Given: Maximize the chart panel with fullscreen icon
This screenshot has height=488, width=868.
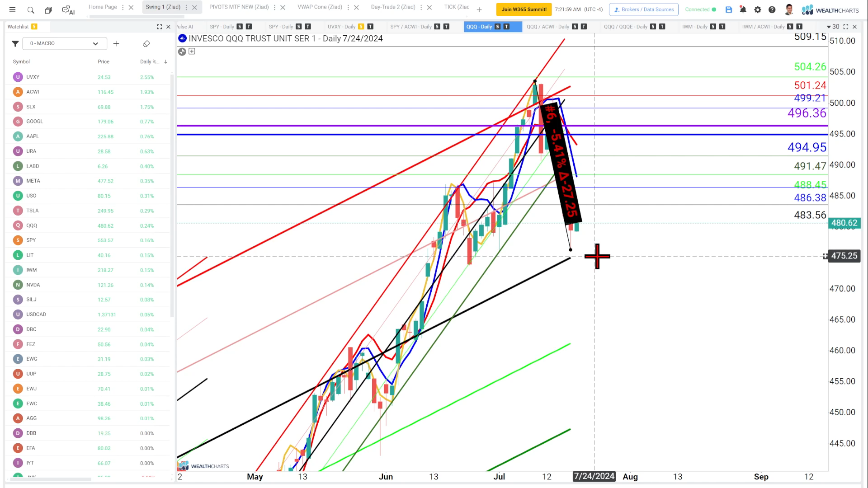Looking at the screenshot, I should click(x=846, y=27).
